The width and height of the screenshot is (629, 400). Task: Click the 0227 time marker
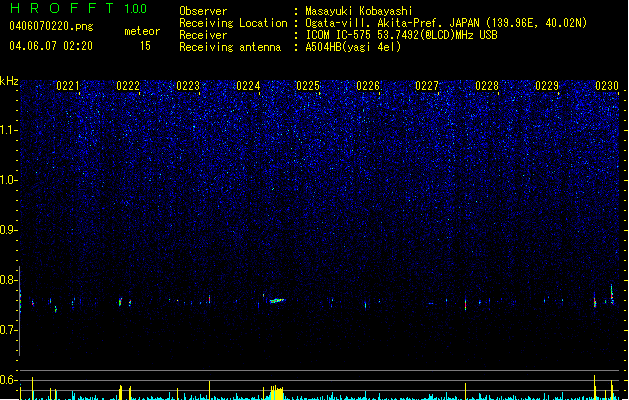[427, 86]
